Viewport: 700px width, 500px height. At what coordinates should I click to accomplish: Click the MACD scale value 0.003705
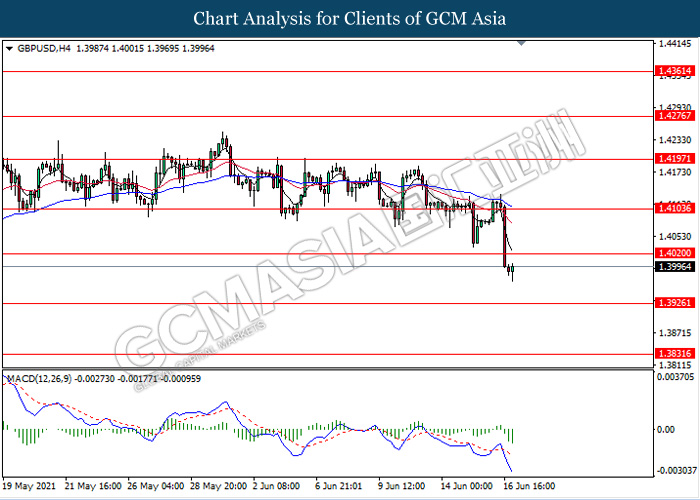point(677,377)
